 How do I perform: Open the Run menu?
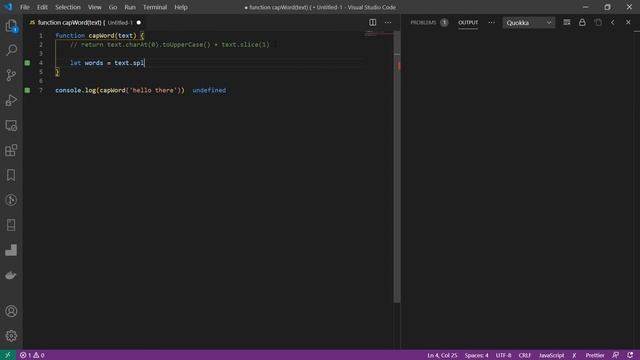pos(130,7)
